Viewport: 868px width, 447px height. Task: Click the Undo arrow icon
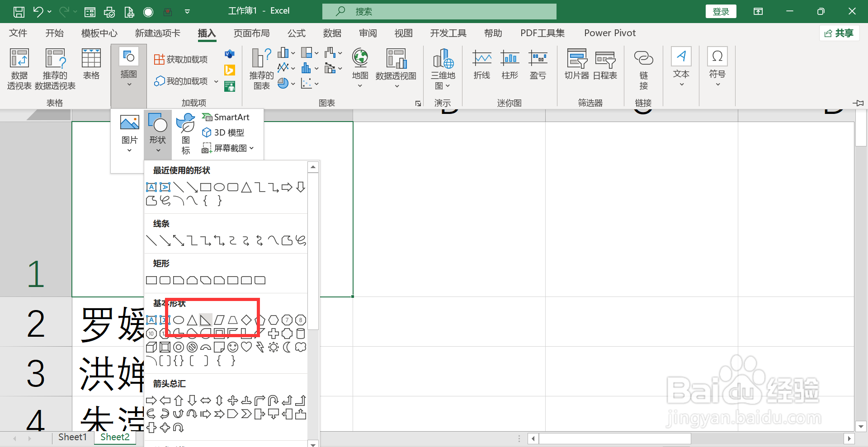(x=38, y=12)
